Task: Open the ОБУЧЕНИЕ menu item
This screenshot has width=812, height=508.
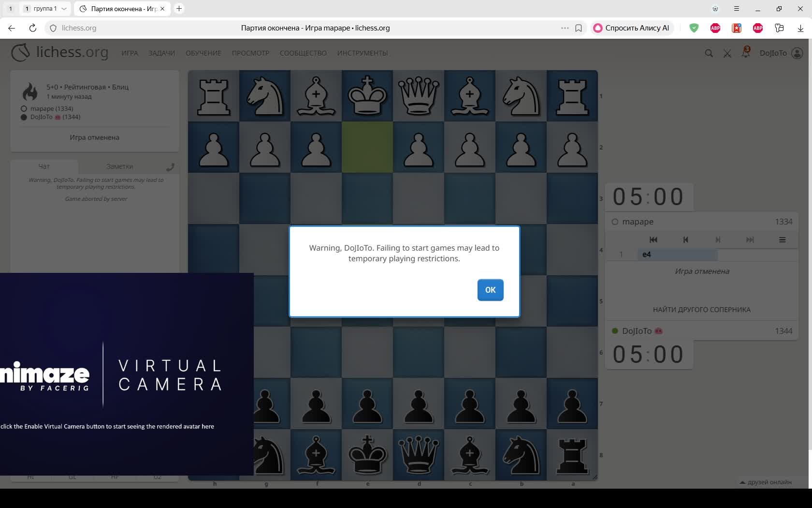Action: [x=203, y=53]
